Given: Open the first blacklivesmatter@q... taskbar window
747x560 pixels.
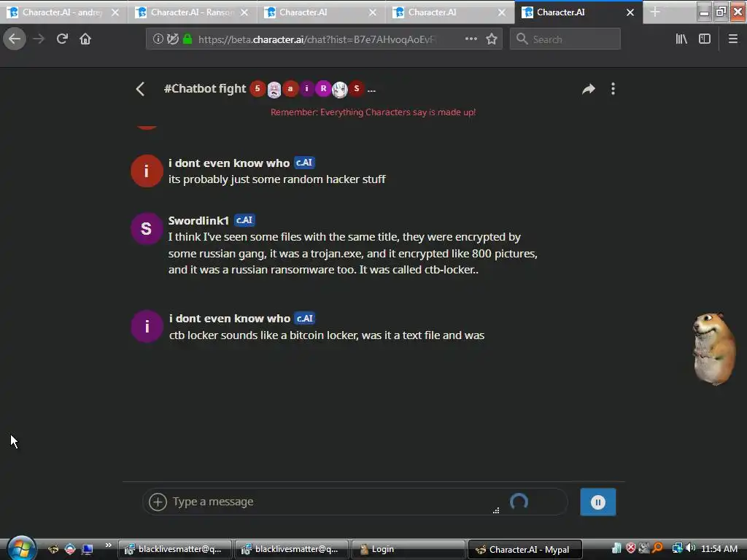Looking at the screenshot, I should (175, 550).
